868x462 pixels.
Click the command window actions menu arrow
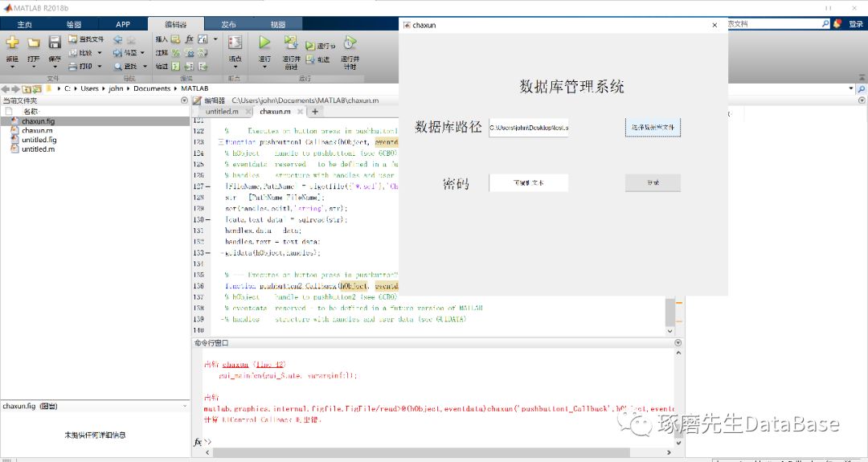(x=678, y=343)
